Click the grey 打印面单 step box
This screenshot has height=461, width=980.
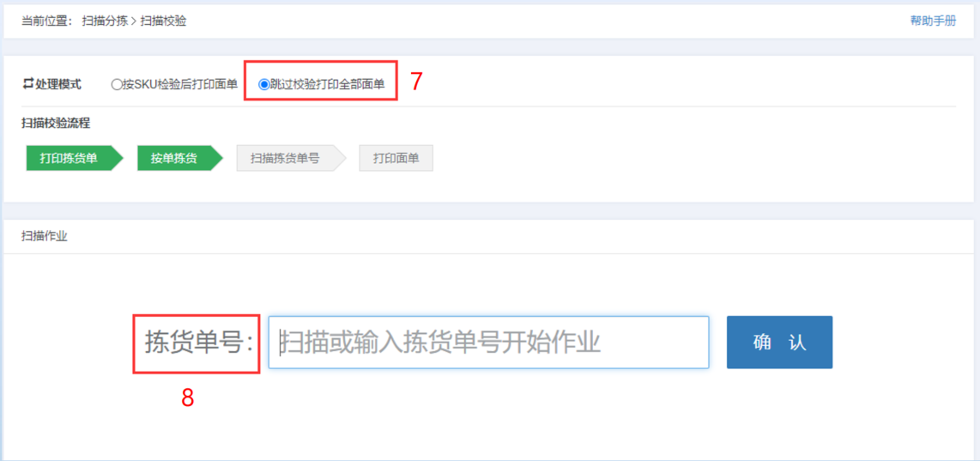pos(396,158)
